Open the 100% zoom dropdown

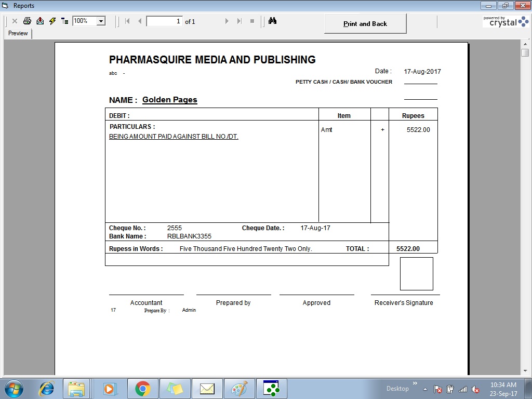[x=101, y=21]
